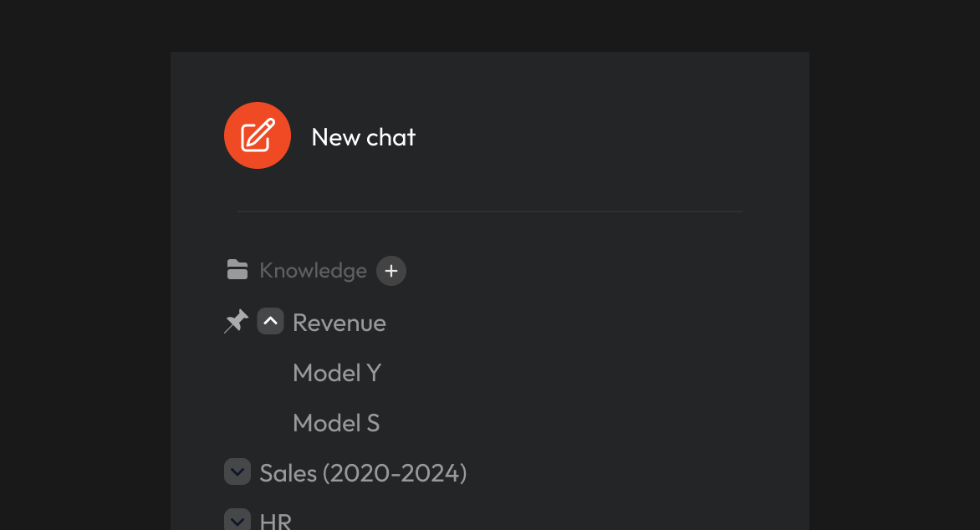Open the Revenue folder
The height and width of the screenshot is (530, 980).
tap(339, 324)
